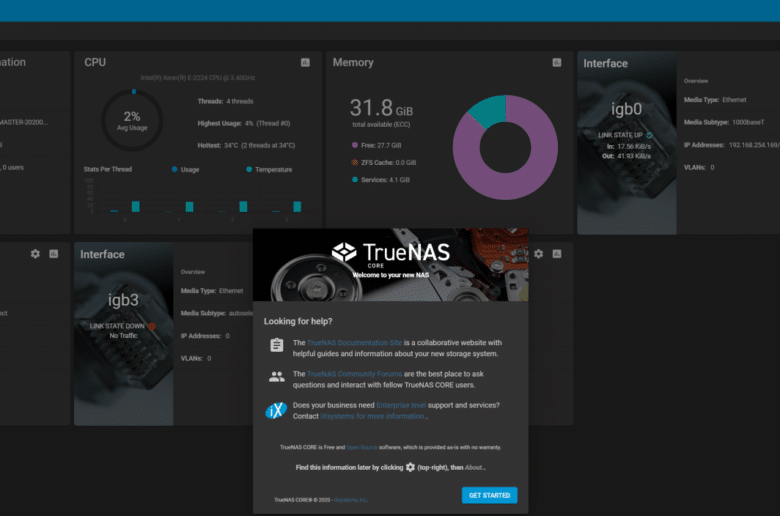Click the igb0 "In: 17.56 KiB/s" traffic text

[x=629, y=146]
